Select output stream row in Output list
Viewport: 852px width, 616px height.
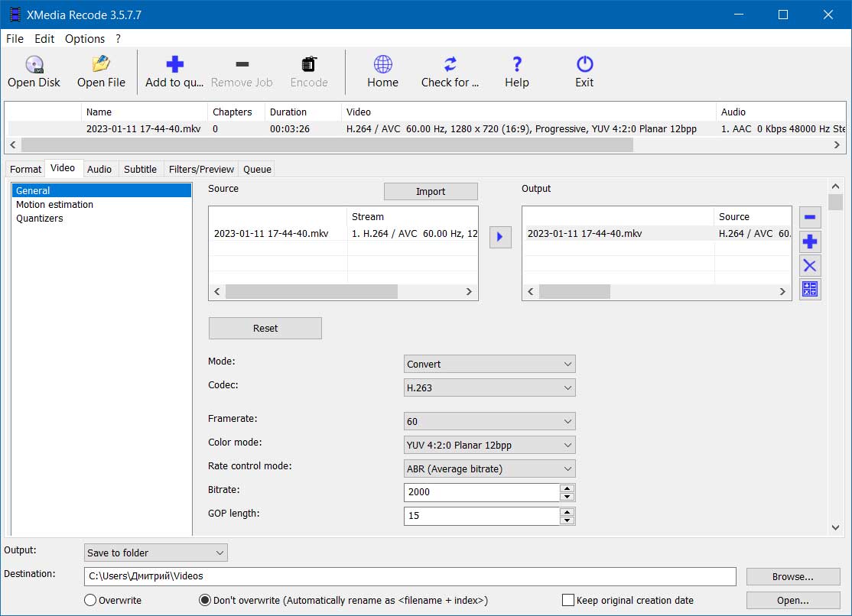(657, 234)
